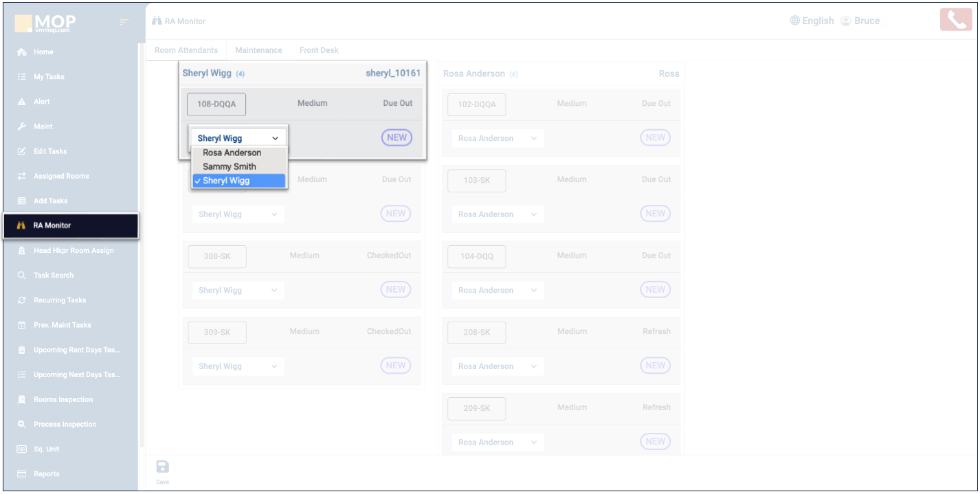Open the Bruce user profile
The image size is (980, 494).
(860, 21)
